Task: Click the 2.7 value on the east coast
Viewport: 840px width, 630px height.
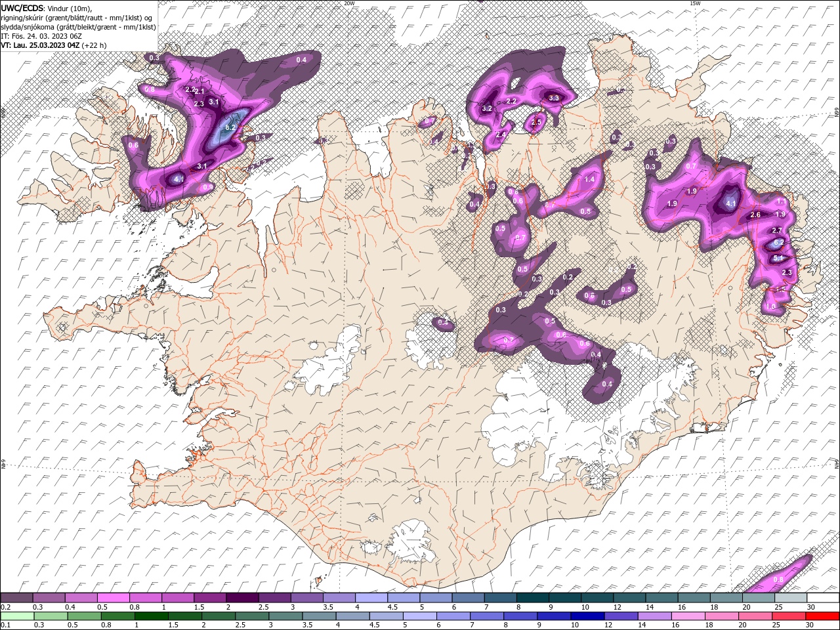Action: tap(777, 230)
